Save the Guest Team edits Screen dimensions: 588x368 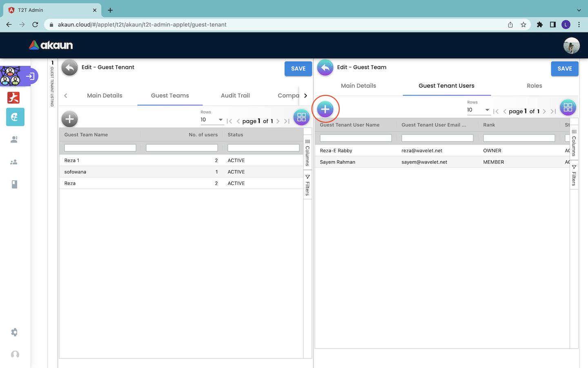564,69
